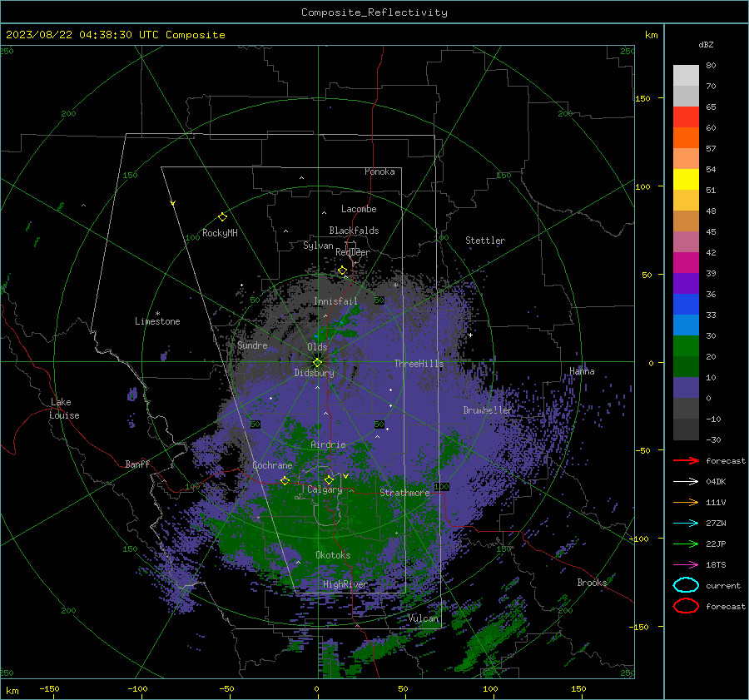This screenshot has height=700, width=749.
Task: Click the white 04DK arrow icon
Action: pos(686,481)
